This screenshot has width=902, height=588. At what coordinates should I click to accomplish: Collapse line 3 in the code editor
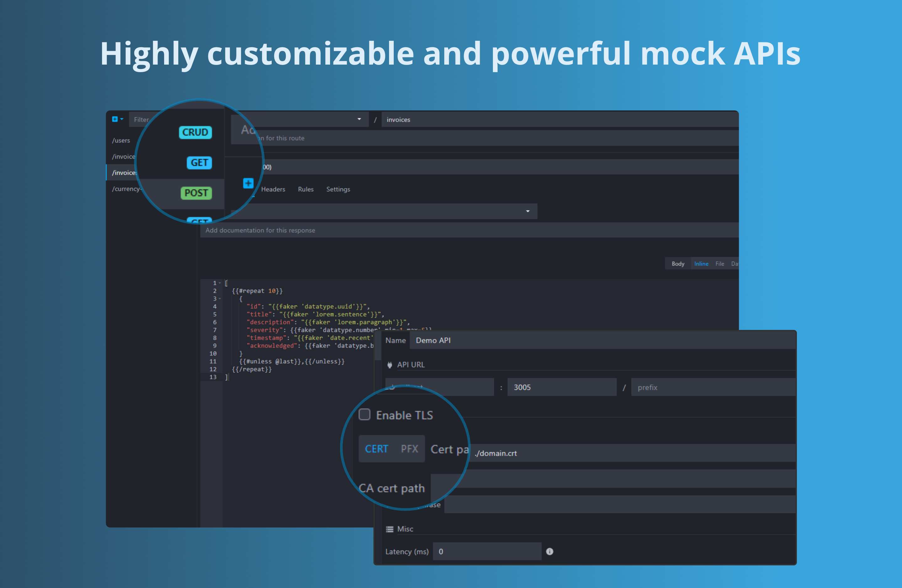pos(220,299)
